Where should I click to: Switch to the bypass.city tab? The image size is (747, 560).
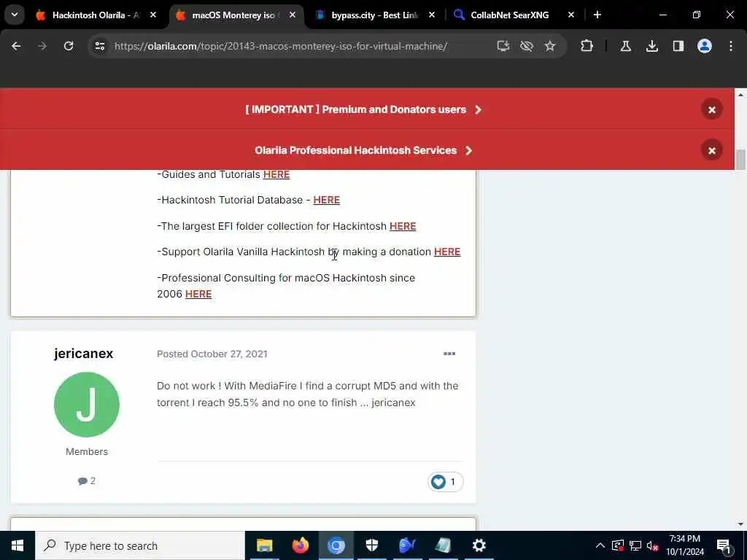[x=374, y=15]
